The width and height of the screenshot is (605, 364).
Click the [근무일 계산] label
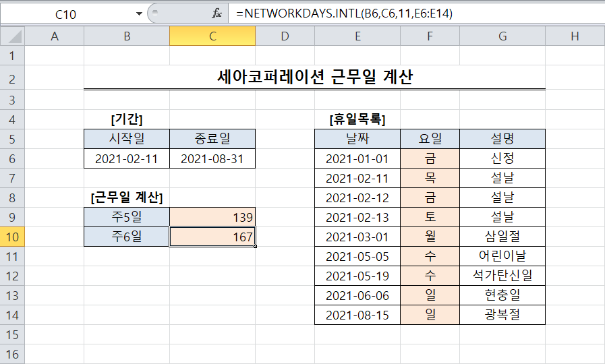pos(127,198)
